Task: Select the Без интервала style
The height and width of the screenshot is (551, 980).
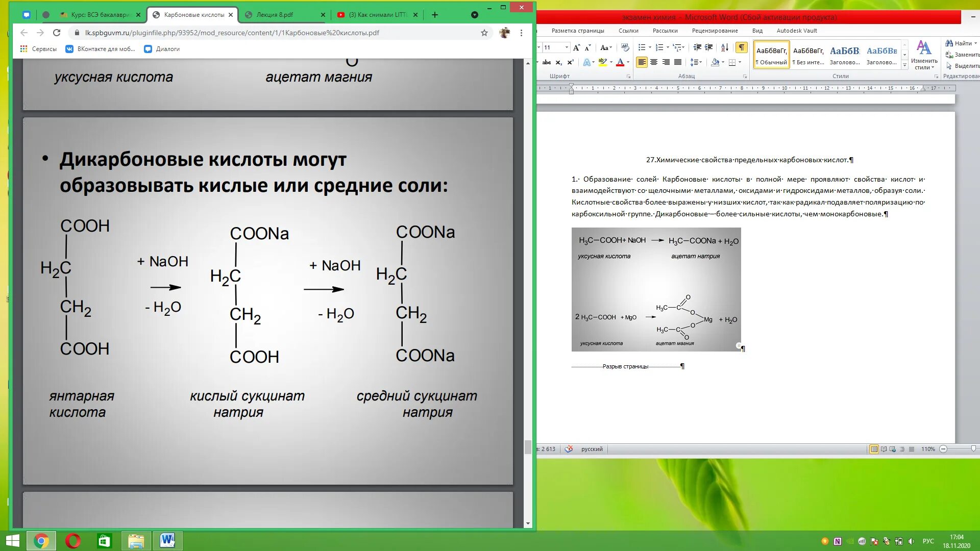Action: [808, 55]
